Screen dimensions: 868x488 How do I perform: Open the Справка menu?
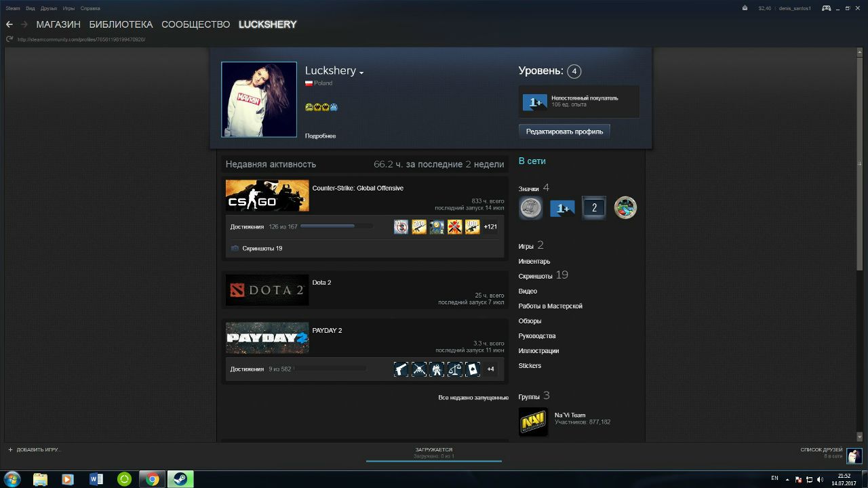point(90,8)
